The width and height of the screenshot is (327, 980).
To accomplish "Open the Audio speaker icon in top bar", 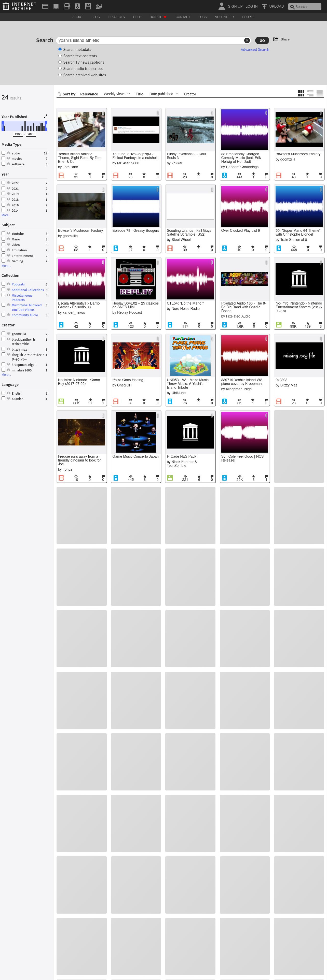I will pos(77,6).
